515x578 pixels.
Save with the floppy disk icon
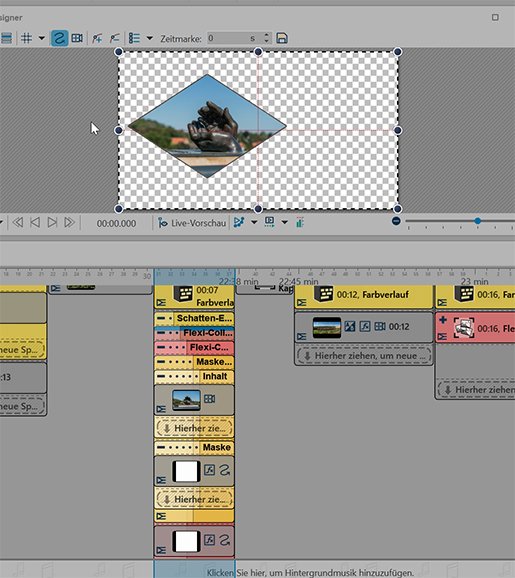[x=282, y=38]
